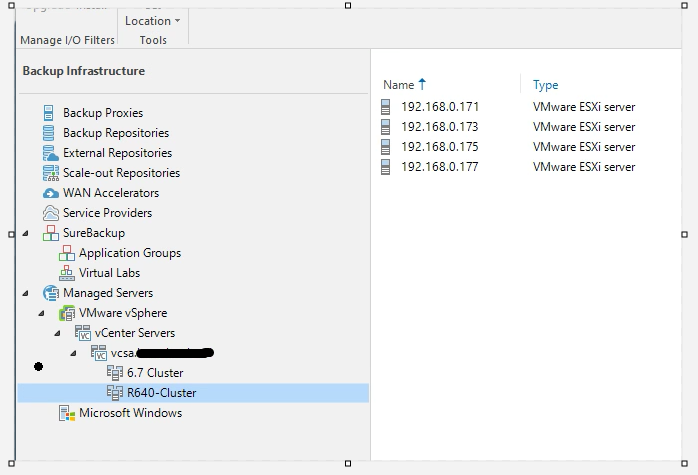Collapse the vCenter Servers node
Image resolution: width=698 pixels, height=475 pixels.
58,333
